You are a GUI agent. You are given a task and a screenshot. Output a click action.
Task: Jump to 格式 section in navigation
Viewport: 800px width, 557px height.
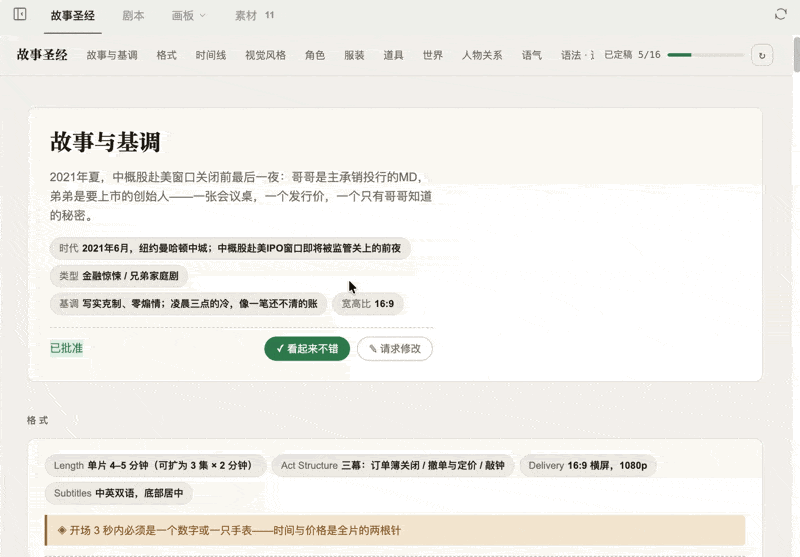(x=166, y=55)
